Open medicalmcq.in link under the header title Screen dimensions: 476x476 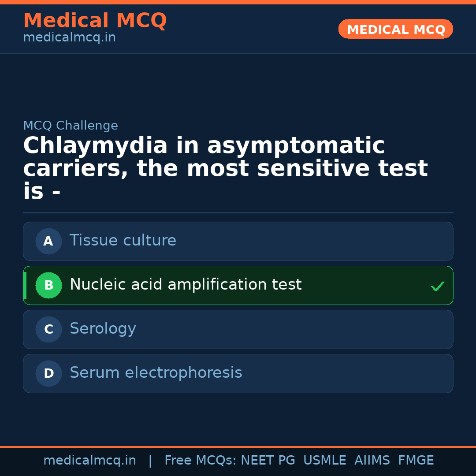pyautogui.click(x=69, y=38)
